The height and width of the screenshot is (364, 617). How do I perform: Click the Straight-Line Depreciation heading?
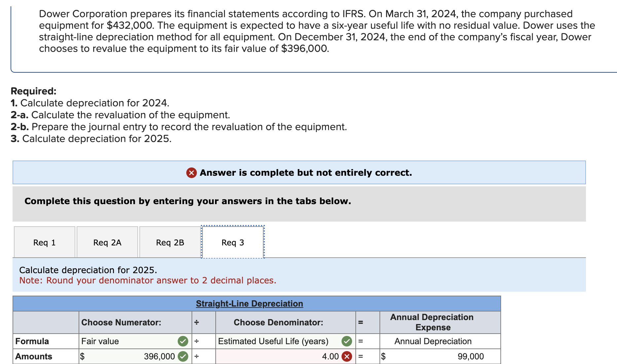click(249, 304)
